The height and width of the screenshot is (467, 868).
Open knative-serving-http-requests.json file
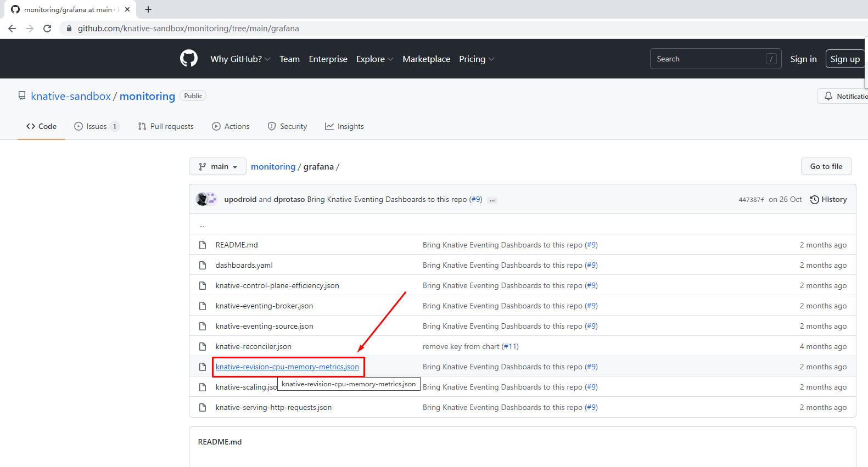point(273,407)
